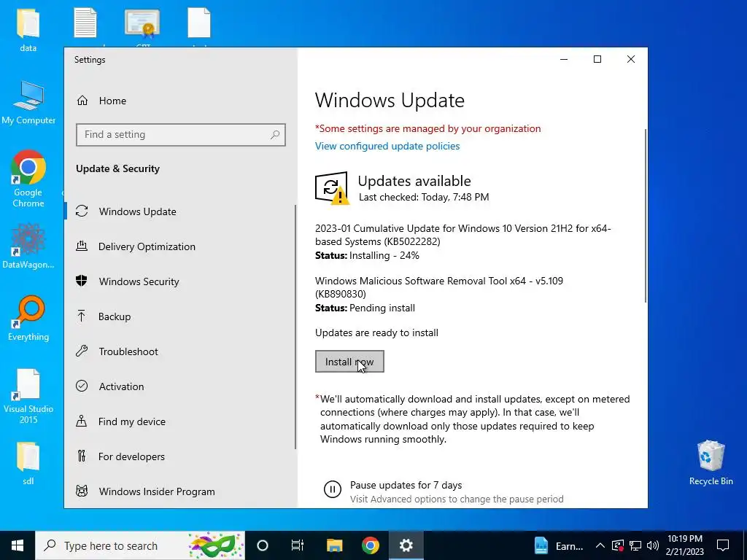Click the taskbar search box
Image resolution: width=747 pixels, height=560 pixels.
click(x=140, y=545)
